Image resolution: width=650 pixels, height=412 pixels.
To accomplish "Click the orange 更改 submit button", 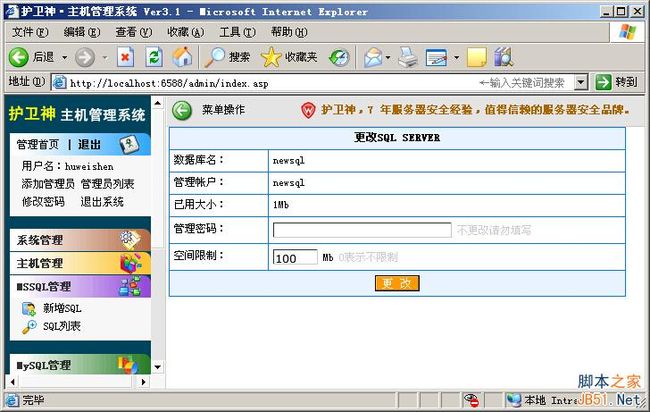I will (x=397, y=283).
